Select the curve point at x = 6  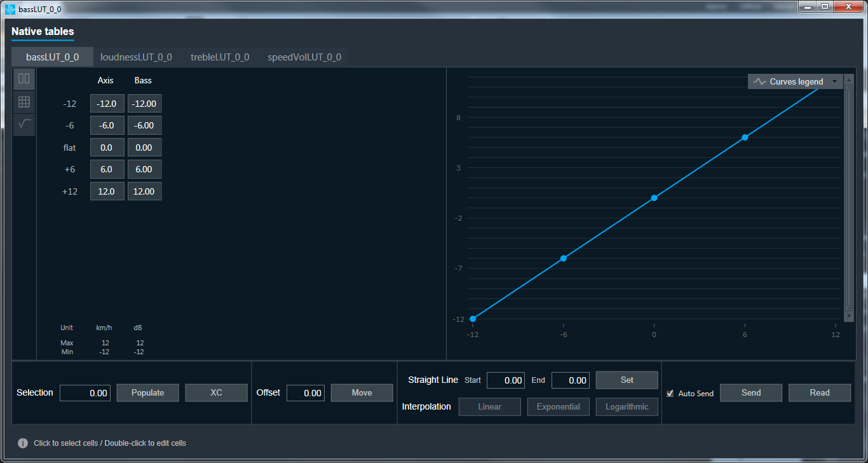click(x=745, y=137)
